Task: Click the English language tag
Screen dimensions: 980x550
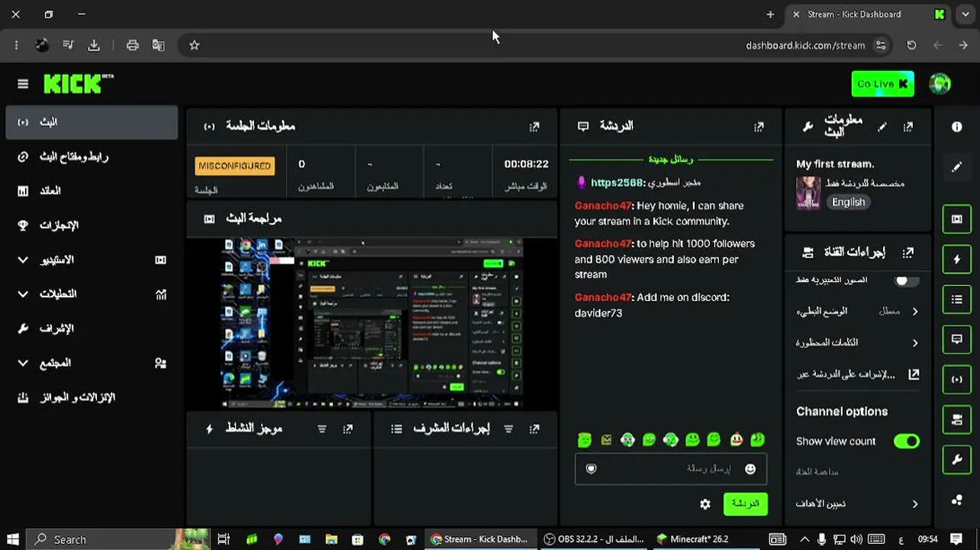Action: [x=848, y=202]
